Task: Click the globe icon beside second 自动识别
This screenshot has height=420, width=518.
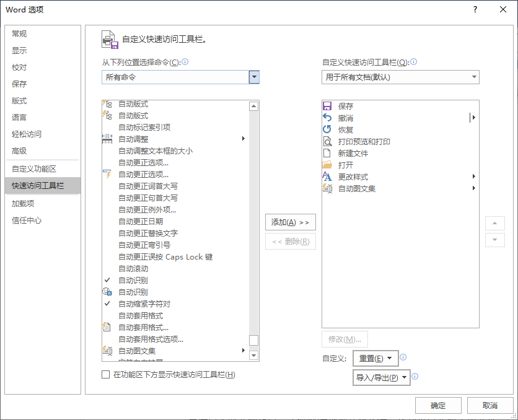Action: 107,292
